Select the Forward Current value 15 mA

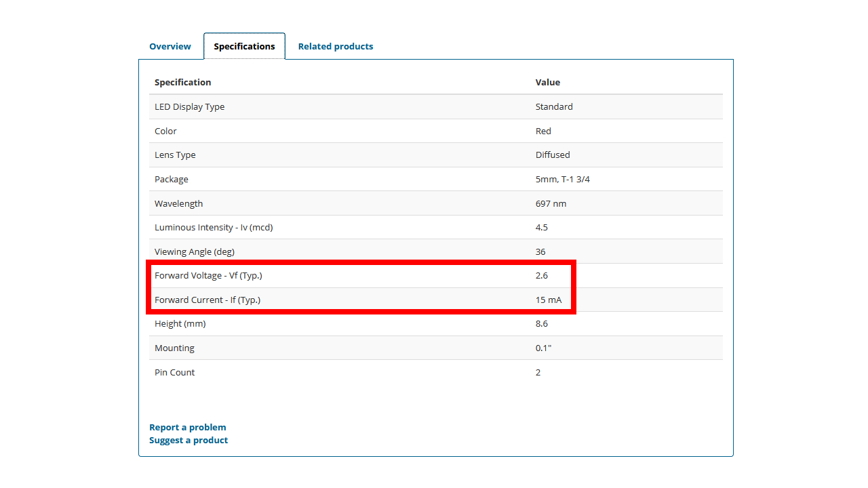549,300
